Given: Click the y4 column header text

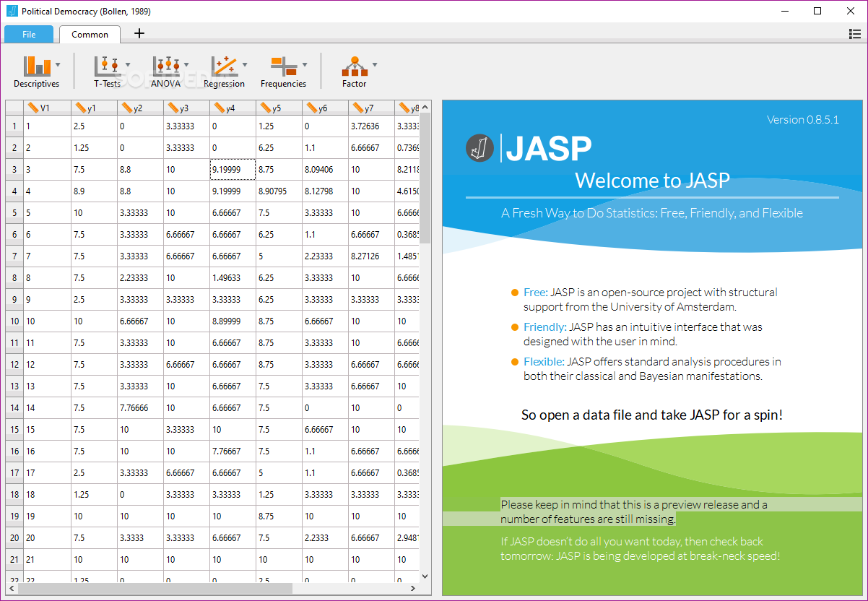Looking at the screenshot, I should (230, 108).
